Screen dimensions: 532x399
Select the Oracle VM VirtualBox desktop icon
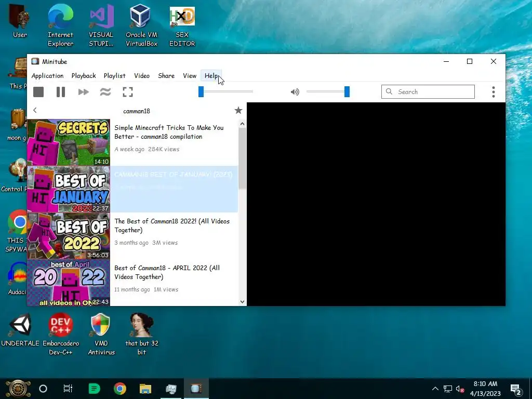(x=141, y=25)
